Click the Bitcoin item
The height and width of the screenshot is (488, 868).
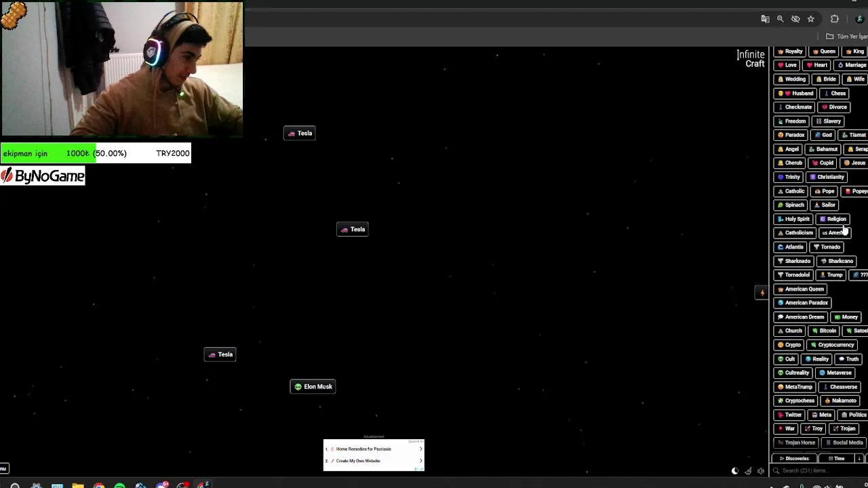(x=825, y=331)
